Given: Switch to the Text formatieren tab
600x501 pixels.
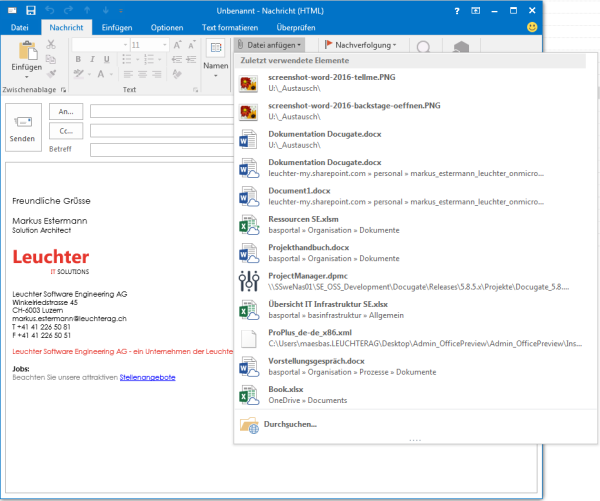Looking at the screenshot, I should (x=230, y=28).
